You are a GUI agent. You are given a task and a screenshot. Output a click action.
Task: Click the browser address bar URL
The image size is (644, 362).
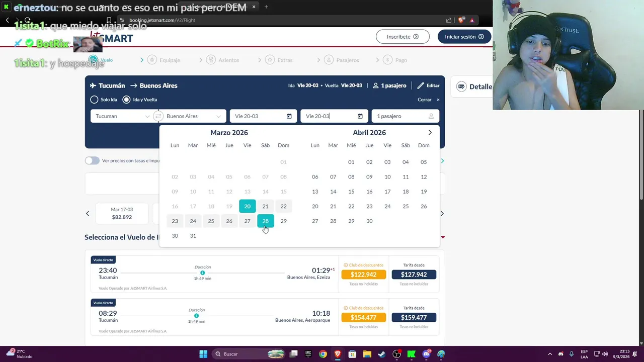[x=162, y=20]
